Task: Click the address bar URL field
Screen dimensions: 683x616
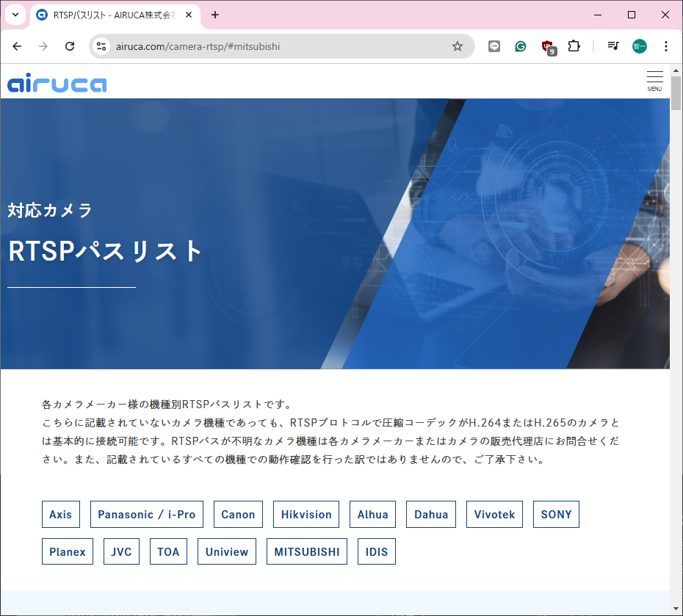Action: tap(279, 46)
